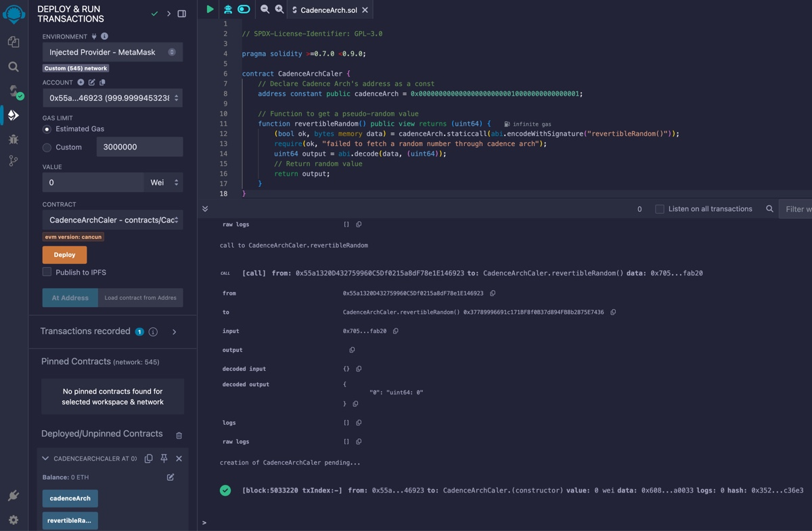
Task: Enable Publish to IPFS checkbox
Action: [x=47, y=272]
